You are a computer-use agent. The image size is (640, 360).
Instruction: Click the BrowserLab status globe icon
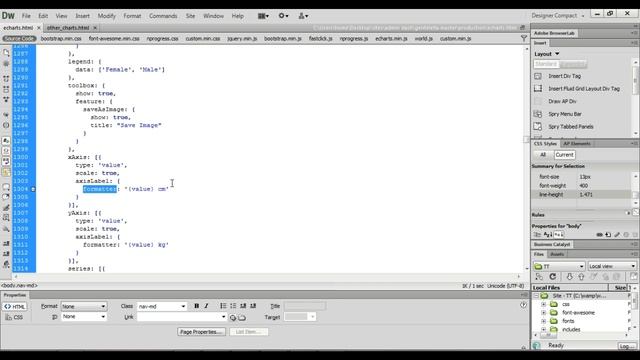(x=537, y=345)
